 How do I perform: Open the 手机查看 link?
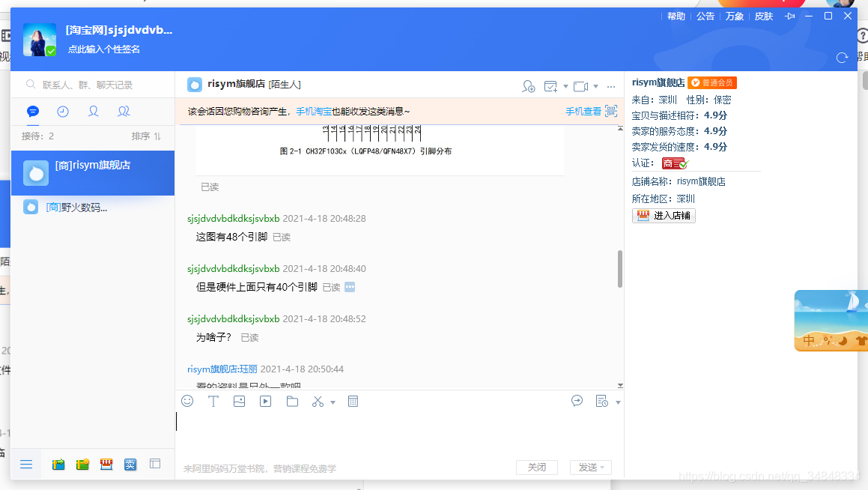coord(583,112)
